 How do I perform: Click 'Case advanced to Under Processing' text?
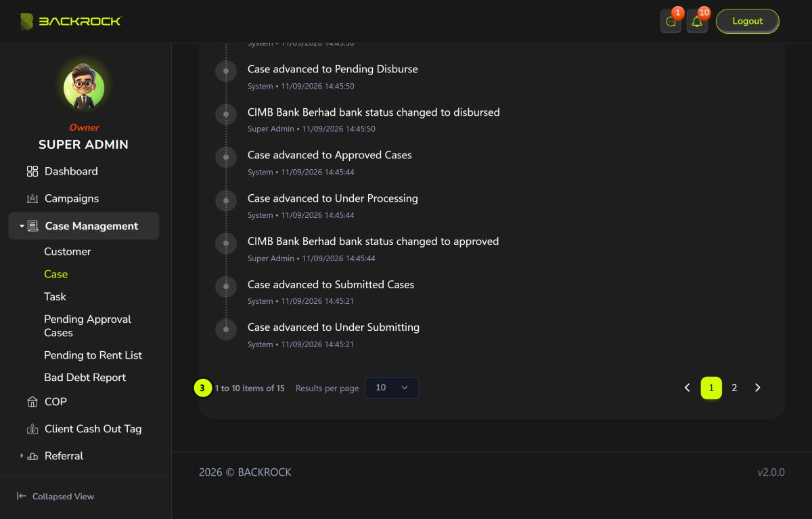[333, 198]
